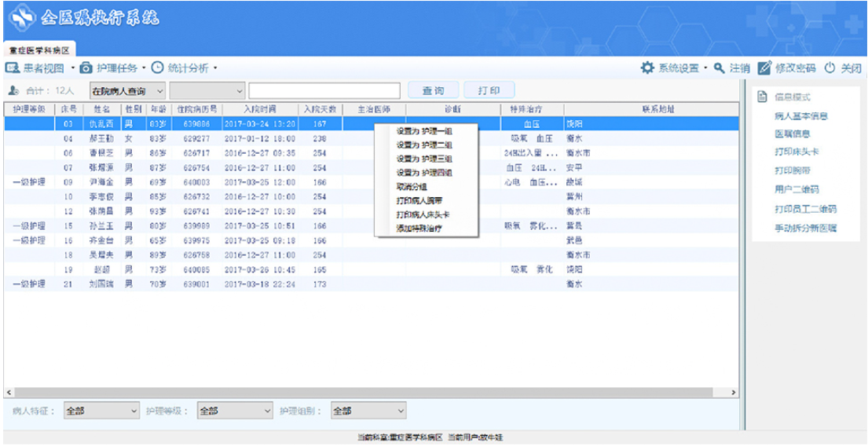This screenshot has height=446, width=868.
Task: Expand the 患者视图 dropdown arrow
Action: pyautogui.click(x=72, y=68)
